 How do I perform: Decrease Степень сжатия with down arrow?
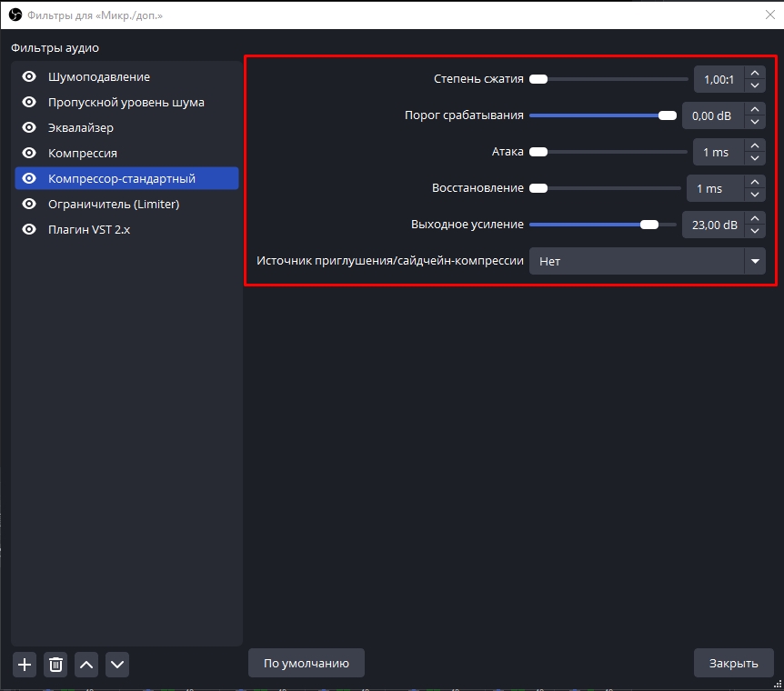pos(755,85)
